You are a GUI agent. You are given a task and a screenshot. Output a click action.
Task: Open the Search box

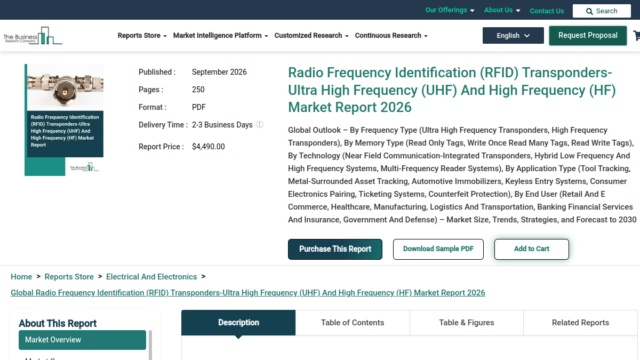[602, 11]
